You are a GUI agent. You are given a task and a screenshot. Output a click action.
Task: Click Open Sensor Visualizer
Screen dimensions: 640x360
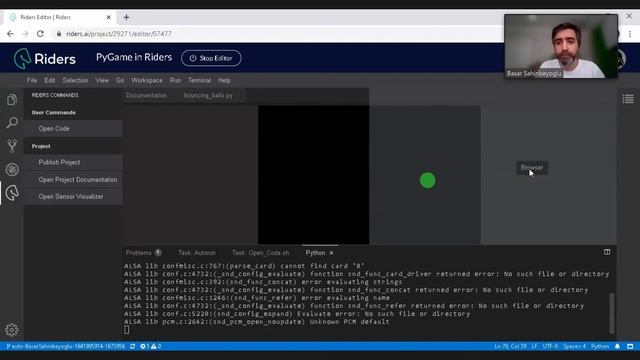point(73,196)
